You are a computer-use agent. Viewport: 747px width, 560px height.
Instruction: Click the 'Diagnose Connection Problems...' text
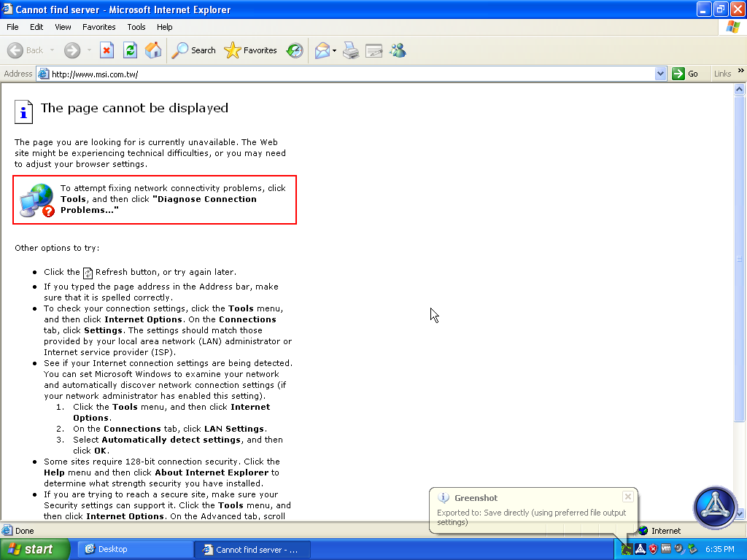[x=158, y=205]
